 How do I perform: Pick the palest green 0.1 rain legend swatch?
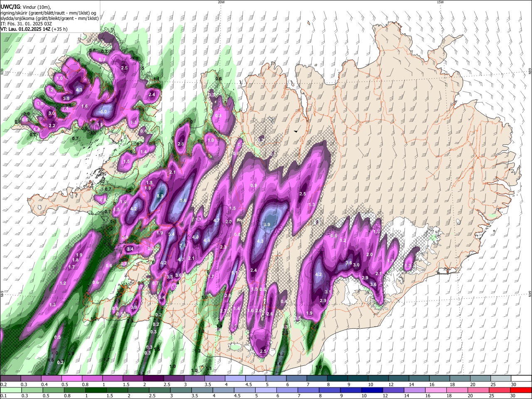[x=10, y=390]
